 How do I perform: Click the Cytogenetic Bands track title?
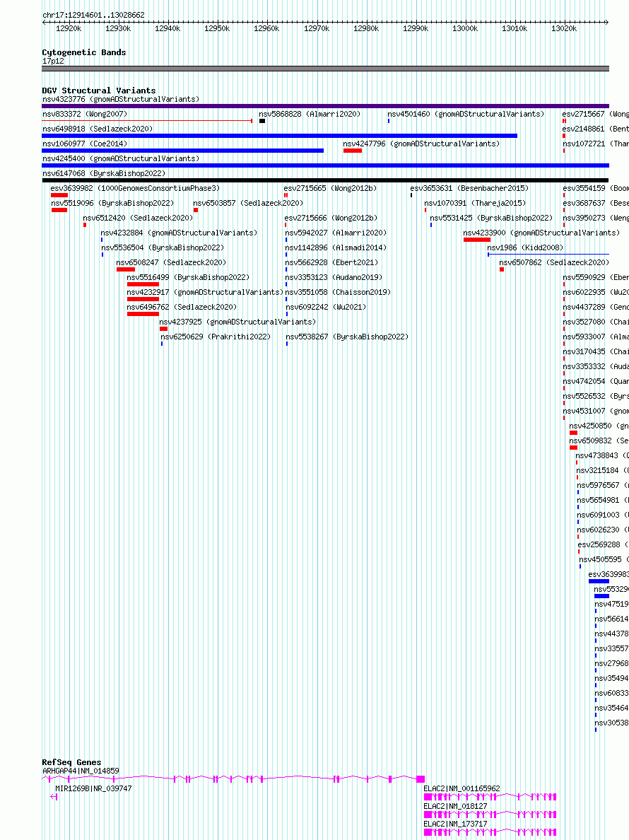click(x=84, y=52)
